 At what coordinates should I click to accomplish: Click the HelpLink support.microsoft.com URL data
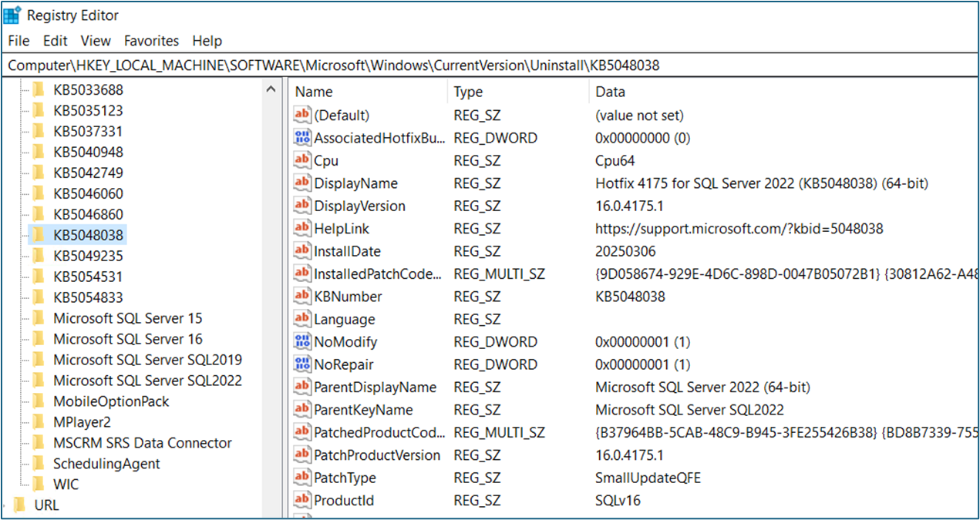click(x=739, y=229)
